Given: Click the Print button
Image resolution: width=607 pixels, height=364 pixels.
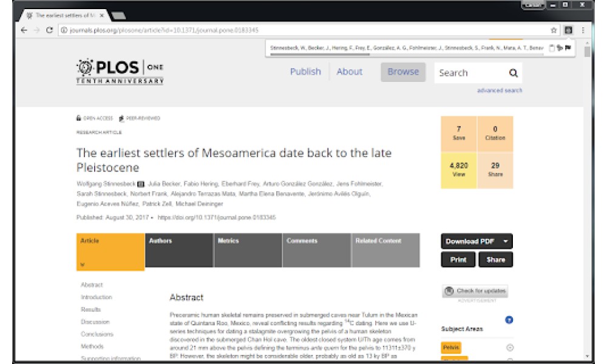Looking at the screenshot, I should 458,260.
